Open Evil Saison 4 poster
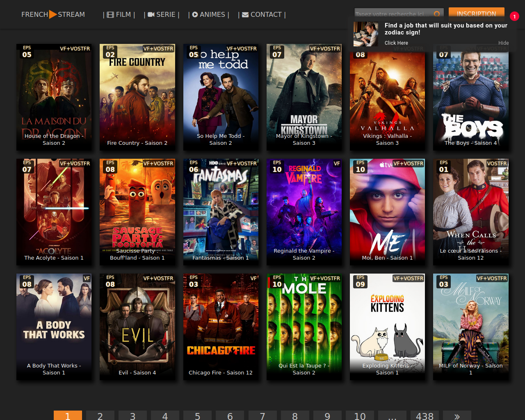 (137, 327)
